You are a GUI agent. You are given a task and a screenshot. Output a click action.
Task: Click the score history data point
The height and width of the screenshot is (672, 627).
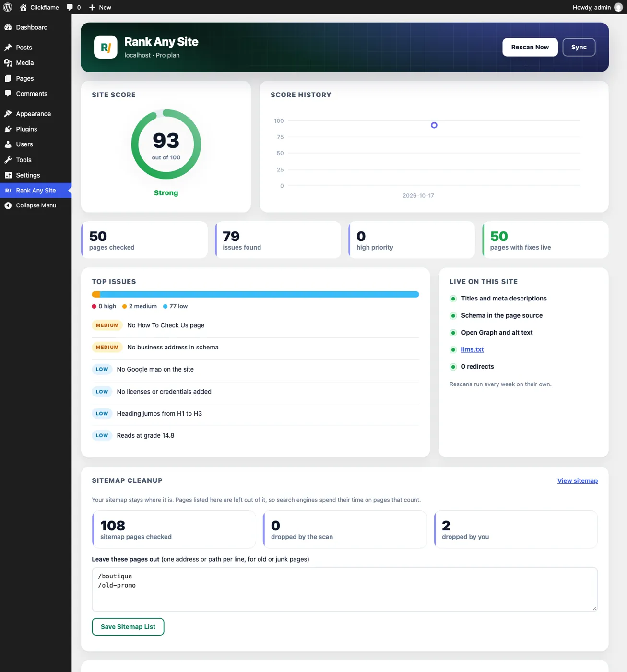pos(434,125)
